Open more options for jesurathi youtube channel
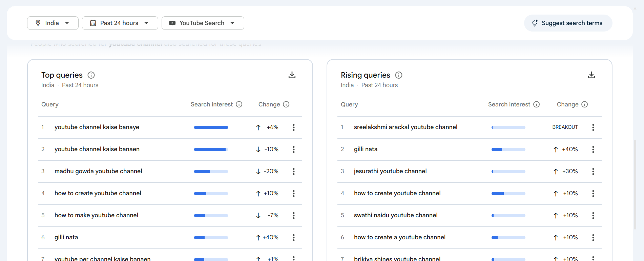 pos(593,172)
